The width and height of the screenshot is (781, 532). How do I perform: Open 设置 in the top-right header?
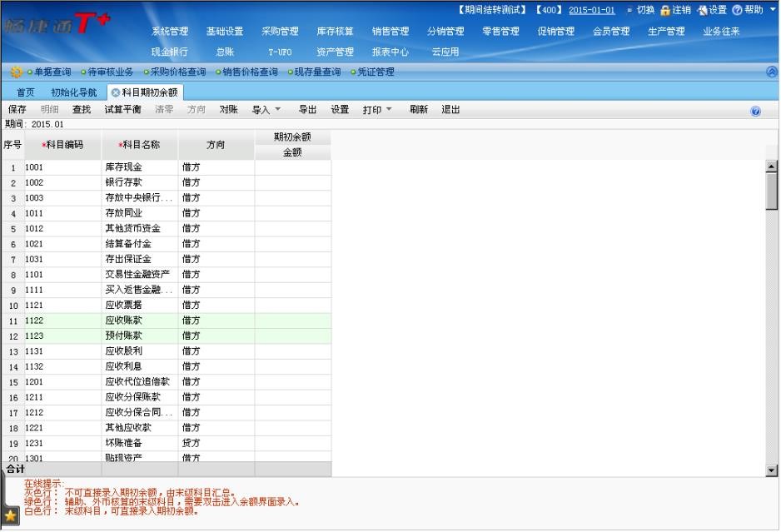707,10
